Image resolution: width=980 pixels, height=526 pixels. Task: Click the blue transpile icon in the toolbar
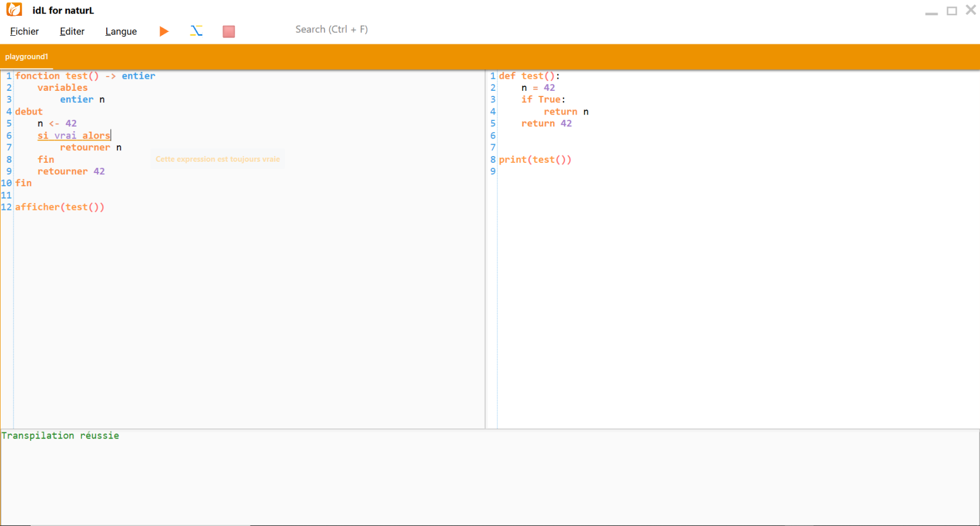pyautogui.click(x=196, y=31)
